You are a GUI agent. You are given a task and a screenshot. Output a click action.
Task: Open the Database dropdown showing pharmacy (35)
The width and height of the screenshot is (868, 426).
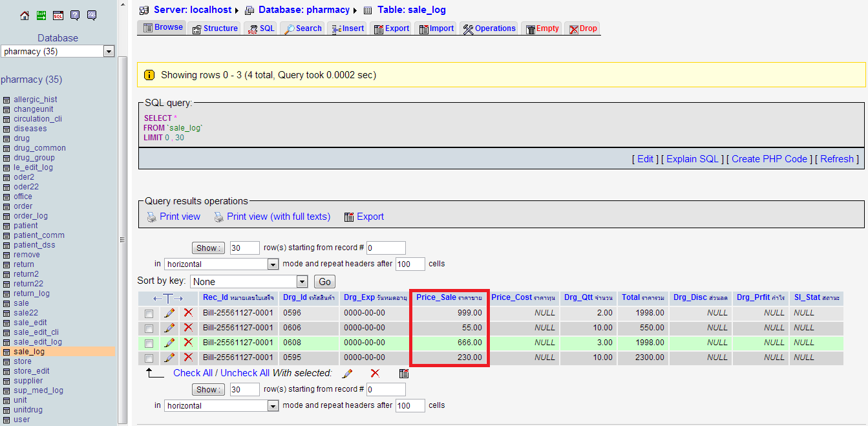tap(58, 51)
